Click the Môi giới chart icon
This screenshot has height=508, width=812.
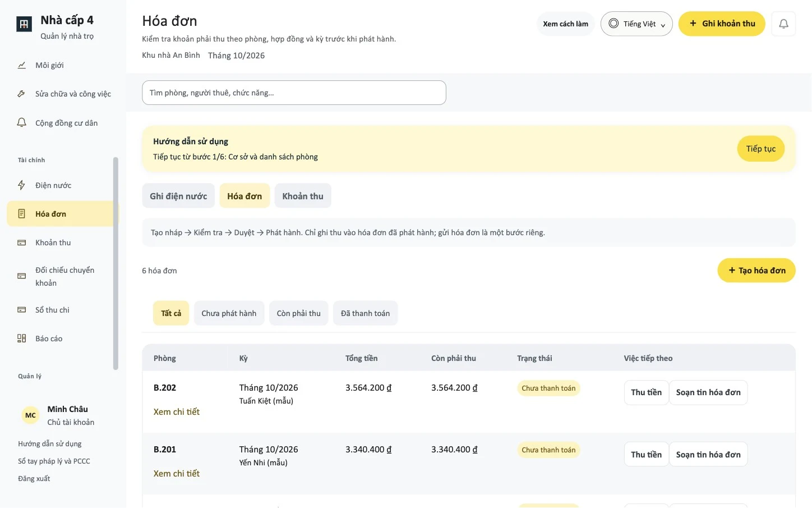point(22,65)
